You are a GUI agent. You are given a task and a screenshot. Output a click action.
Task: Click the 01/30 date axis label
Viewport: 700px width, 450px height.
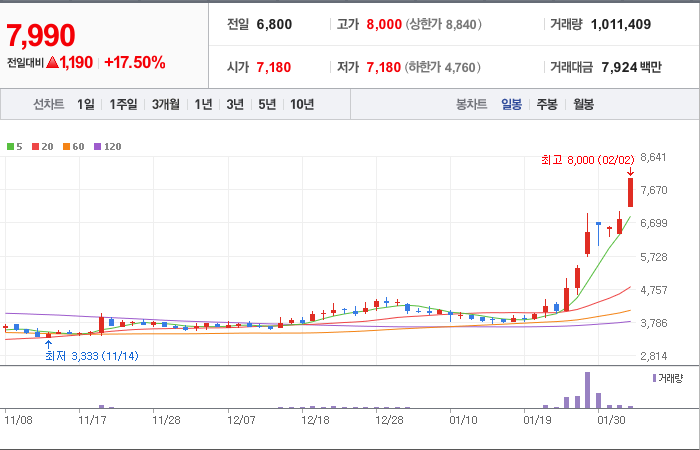(x=612, y=420)
